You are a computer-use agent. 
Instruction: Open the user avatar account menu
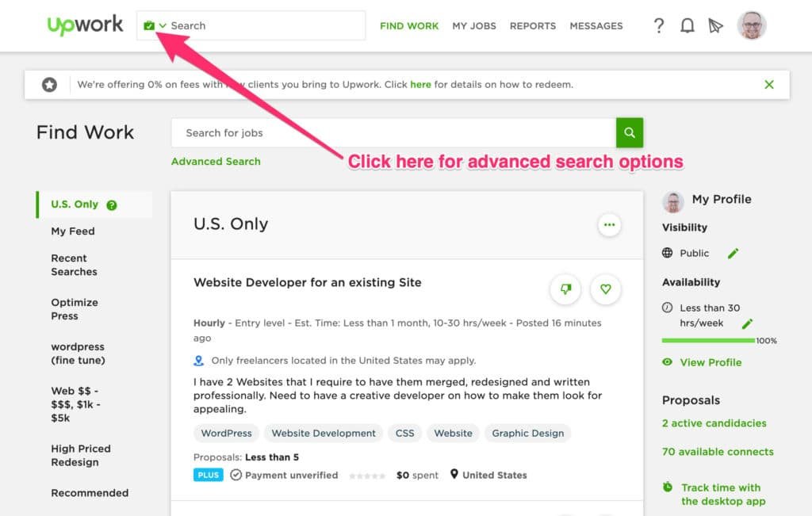click(751, 25)
